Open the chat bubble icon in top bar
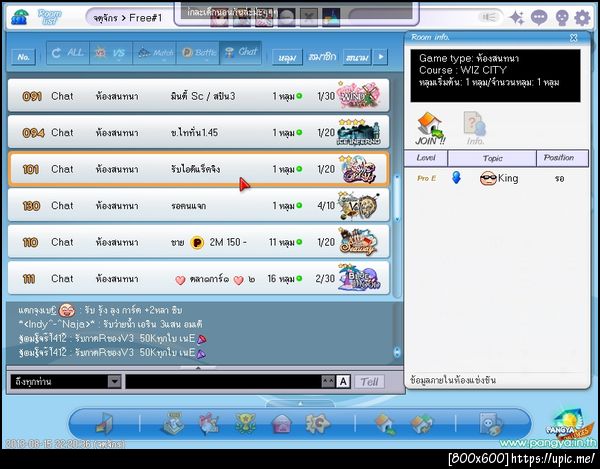600x469 pixels. coord(539,18)
